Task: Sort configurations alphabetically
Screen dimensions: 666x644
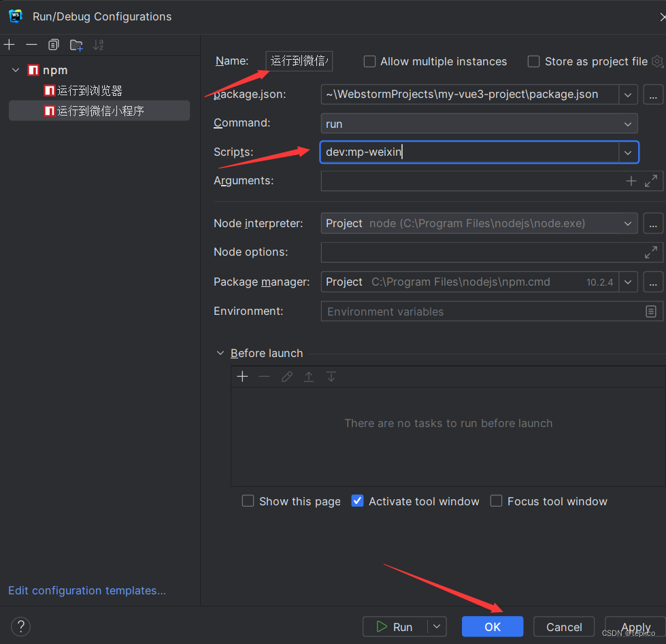Action: click(x=99, y=45)
